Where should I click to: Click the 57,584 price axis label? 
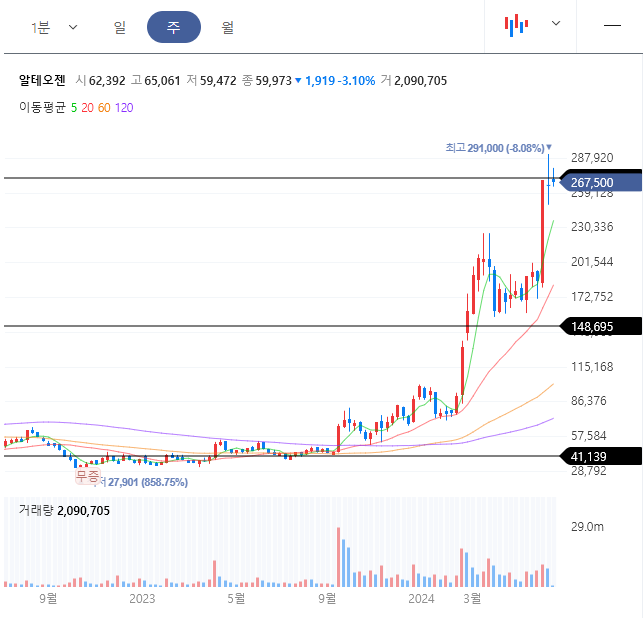tap(588, 436)
